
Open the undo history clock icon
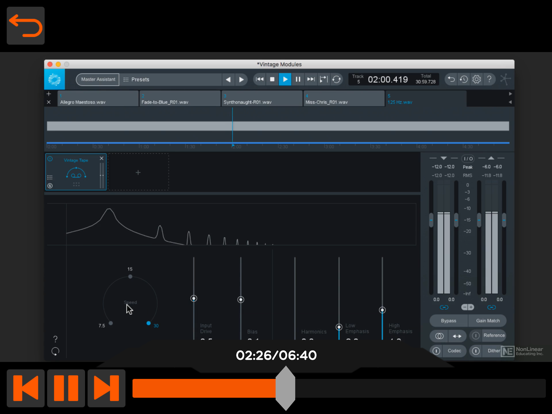464,80
